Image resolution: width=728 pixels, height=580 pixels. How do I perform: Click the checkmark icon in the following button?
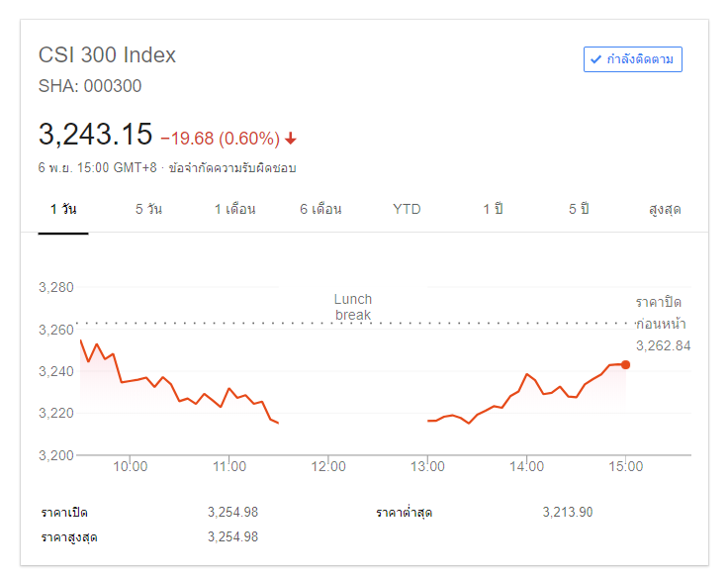(x=595, y=59)
